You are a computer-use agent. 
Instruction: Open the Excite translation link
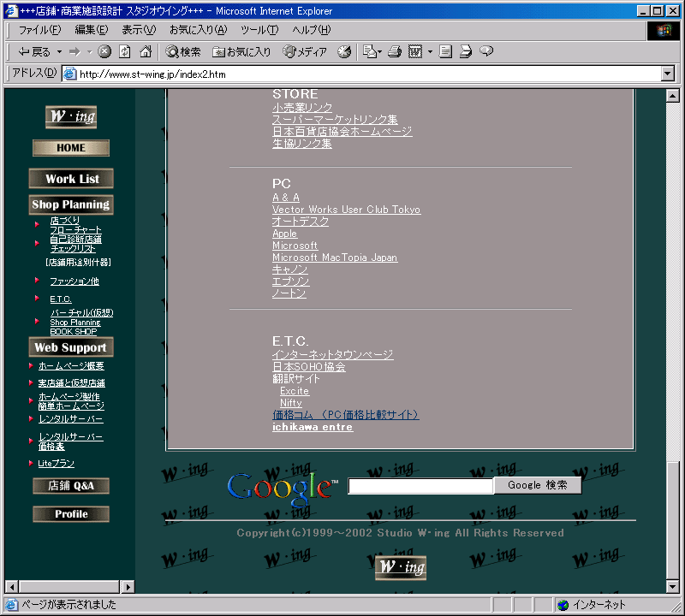point(295,391)
